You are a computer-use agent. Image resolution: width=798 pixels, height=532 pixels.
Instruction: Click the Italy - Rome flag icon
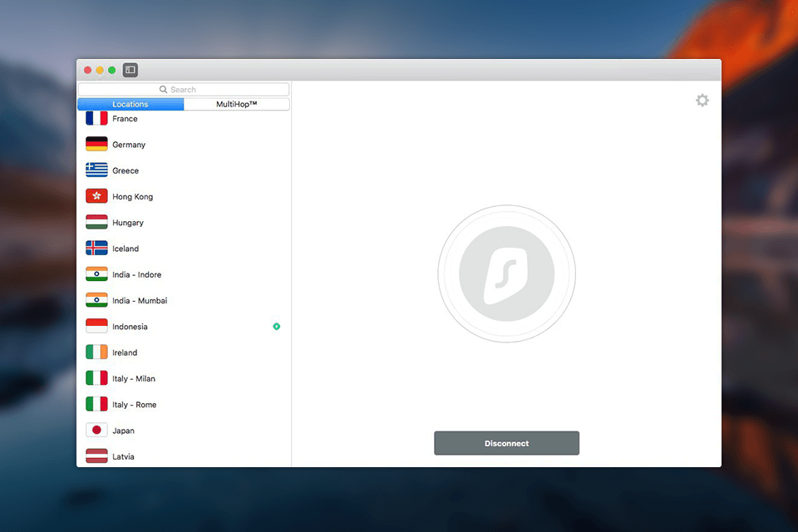96,404
